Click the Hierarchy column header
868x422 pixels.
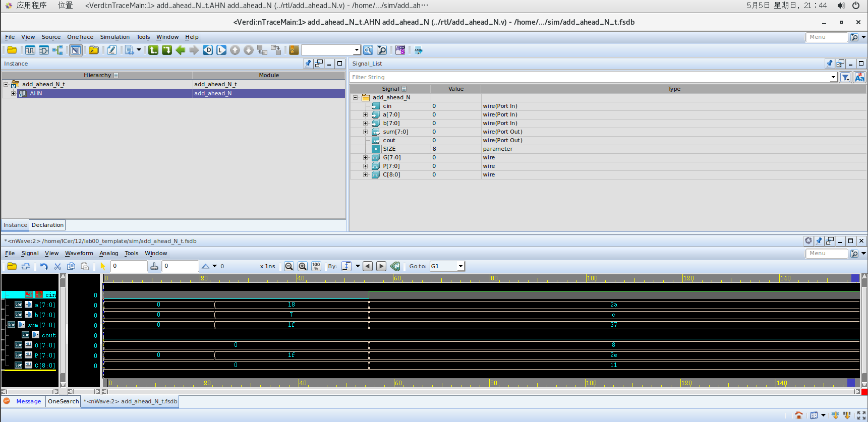pos(97,75)
